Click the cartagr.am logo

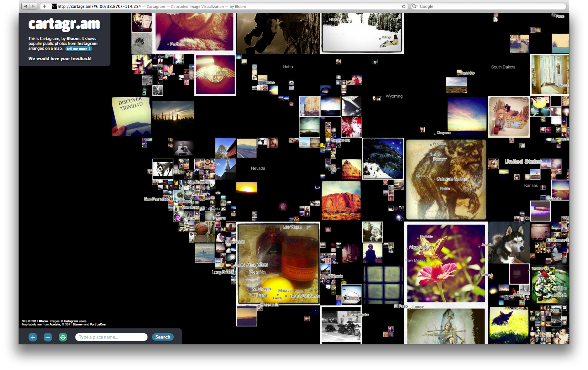(64, 24)
